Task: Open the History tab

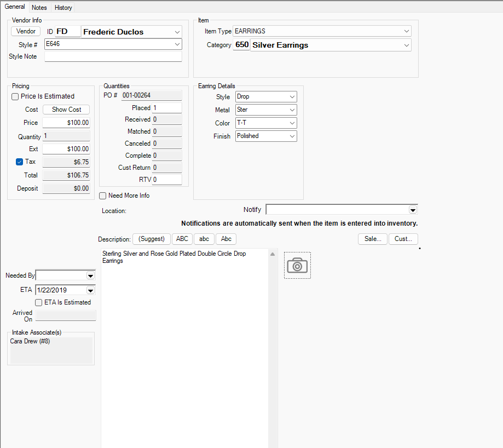Action: (63, 8)
